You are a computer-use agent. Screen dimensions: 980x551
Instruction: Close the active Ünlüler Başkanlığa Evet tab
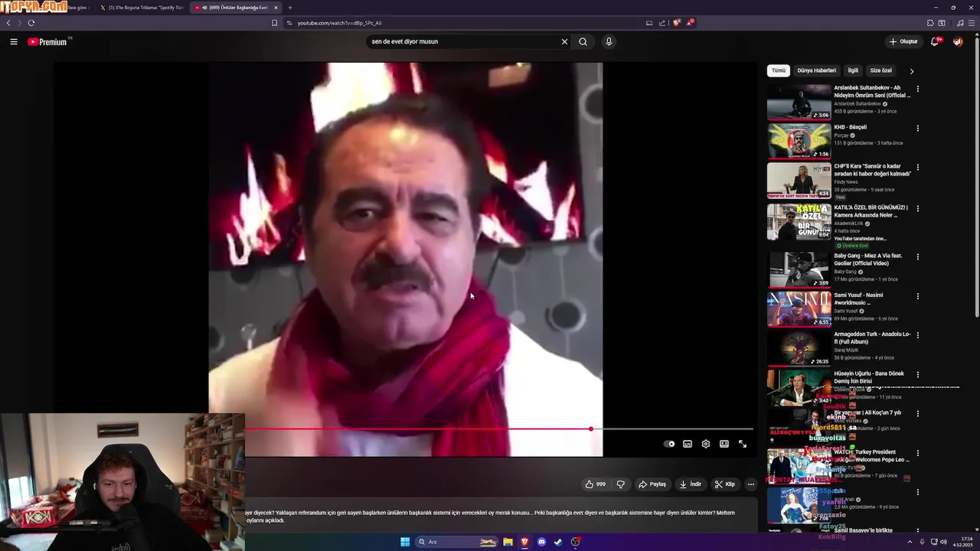pos(276,8)
